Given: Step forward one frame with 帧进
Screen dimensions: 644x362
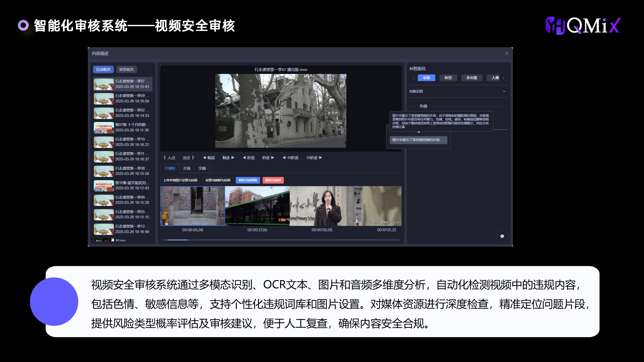Looking at the screenshot, I should [x=228, y=158].
